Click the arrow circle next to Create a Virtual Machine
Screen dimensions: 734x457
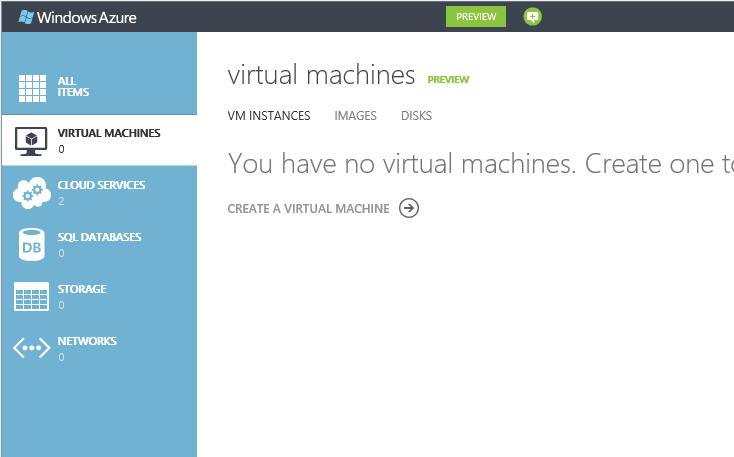pos(409,208)
